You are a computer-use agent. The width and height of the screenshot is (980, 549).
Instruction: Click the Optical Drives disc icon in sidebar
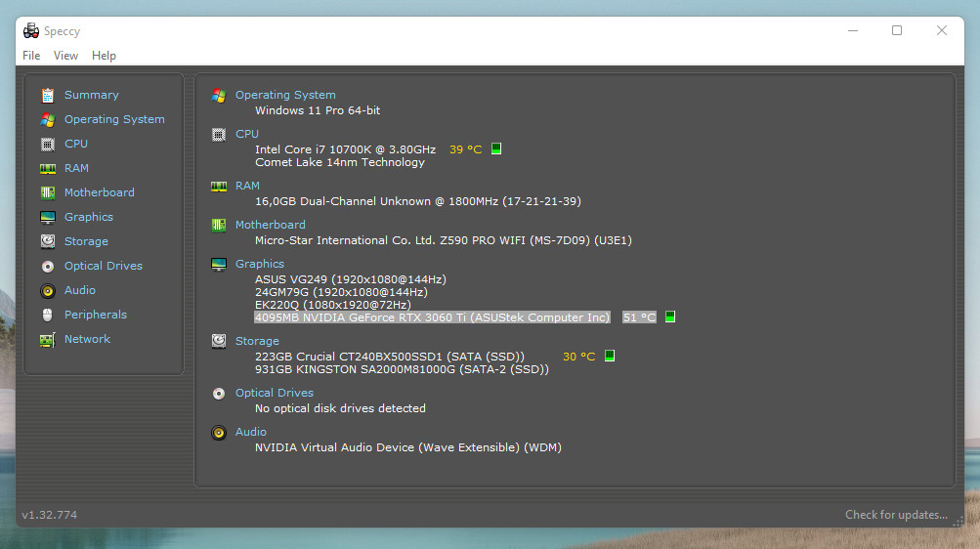(x=47, y=266)
